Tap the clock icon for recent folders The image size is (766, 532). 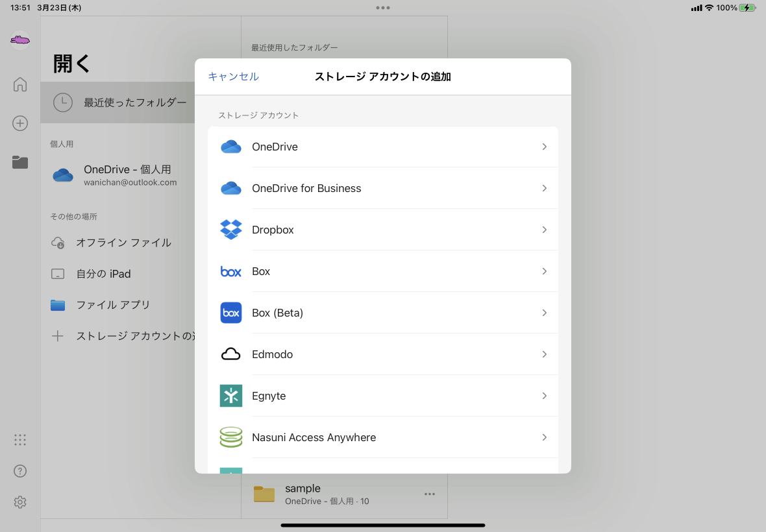tap(63, 103)
